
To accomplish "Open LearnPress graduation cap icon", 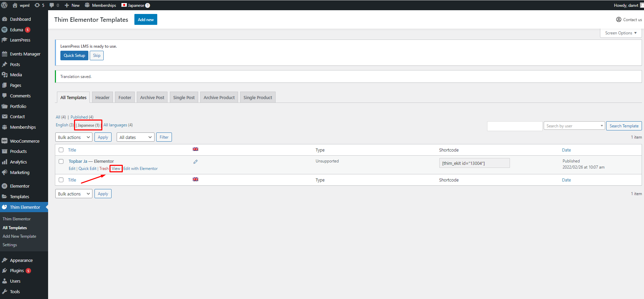I will [4, 40].
